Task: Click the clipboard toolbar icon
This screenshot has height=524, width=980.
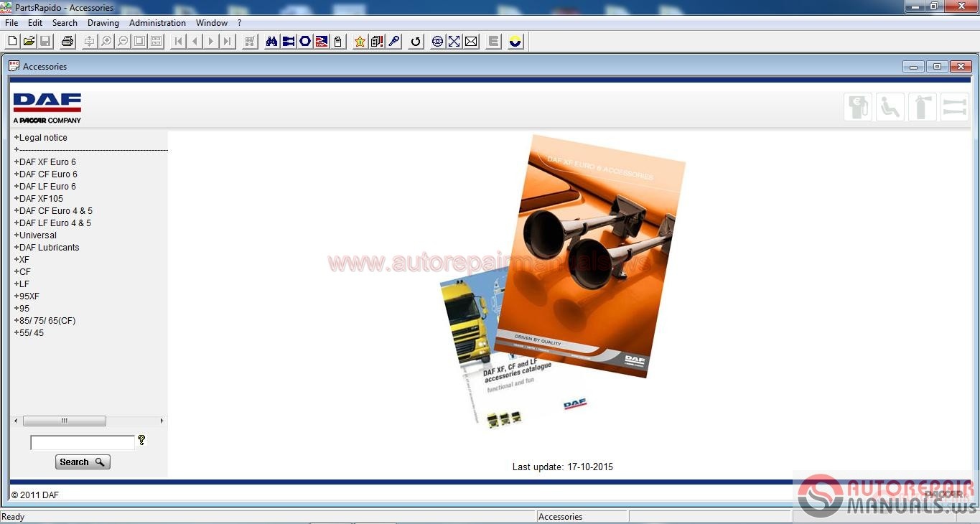Action: [x=338, y=42]
